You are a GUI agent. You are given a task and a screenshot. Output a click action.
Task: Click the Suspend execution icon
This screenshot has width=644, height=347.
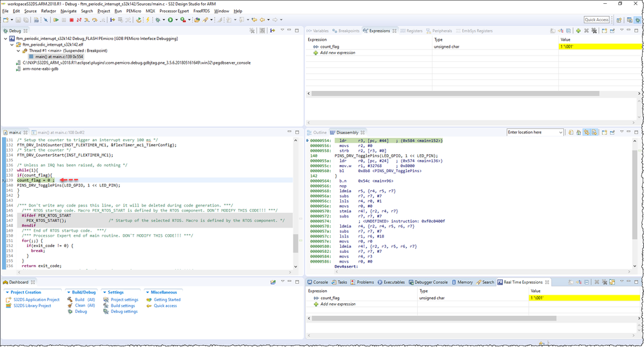(x=64, y=20)
